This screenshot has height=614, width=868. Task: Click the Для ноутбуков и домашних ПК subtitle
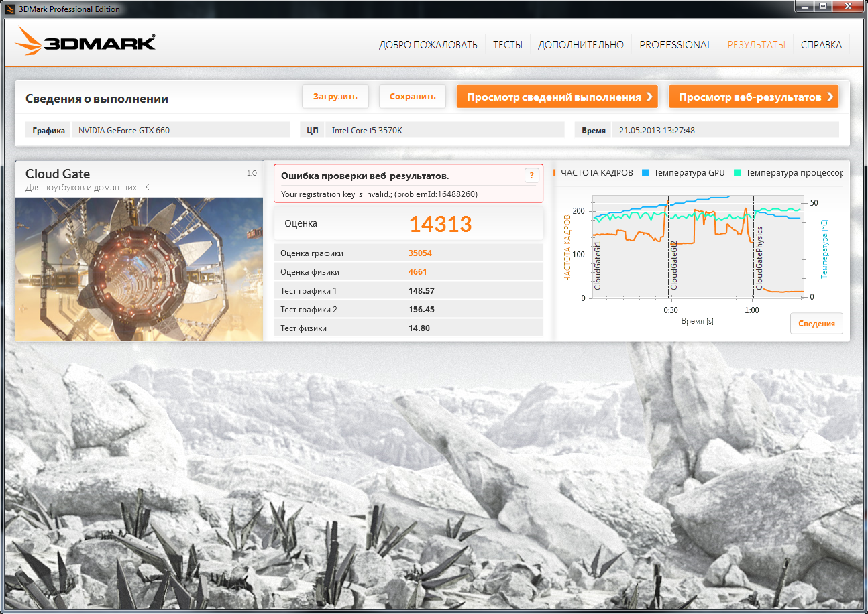point(88,188)
